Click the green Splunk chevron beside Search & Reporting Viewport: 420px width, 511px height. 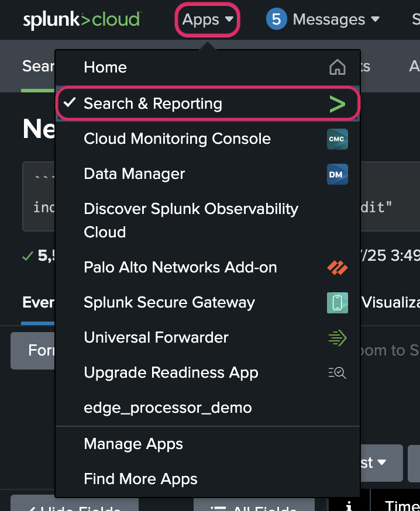[x=338, y=103]
